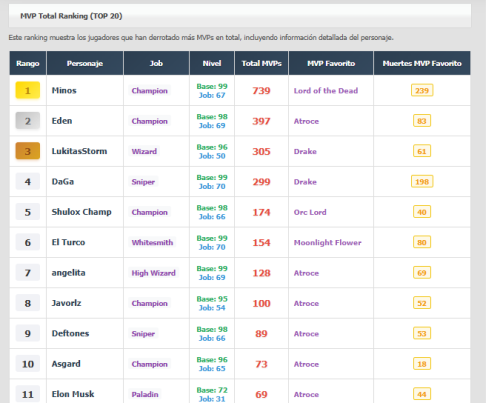Click the 239 kills badge for Minos

click(422, 90)
